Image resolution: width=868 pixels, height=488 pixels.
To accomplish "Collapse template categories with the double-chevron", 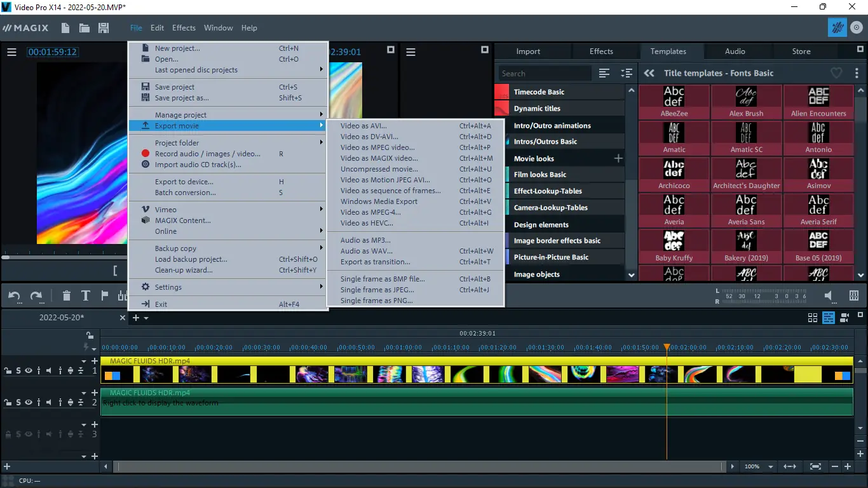I will pyautogui.click(x=648, y=72).
